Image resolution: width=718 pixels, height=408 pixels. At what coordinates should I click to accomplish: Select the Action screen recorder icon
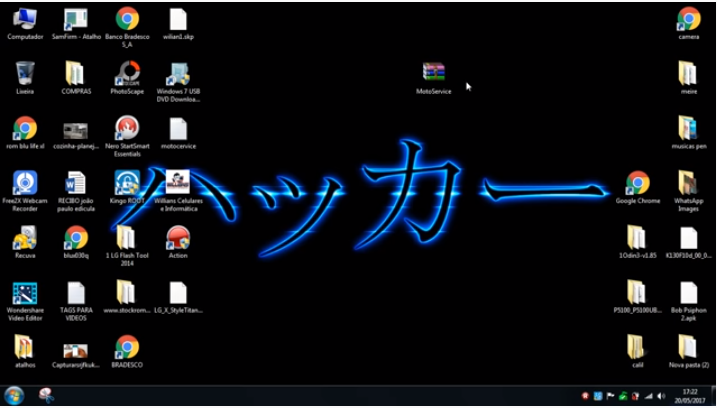(x=178, y=238)
